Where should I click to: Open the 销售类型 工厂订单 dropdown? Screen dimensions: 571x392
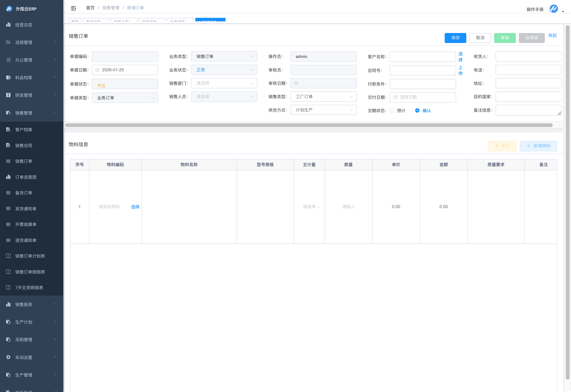323,97
